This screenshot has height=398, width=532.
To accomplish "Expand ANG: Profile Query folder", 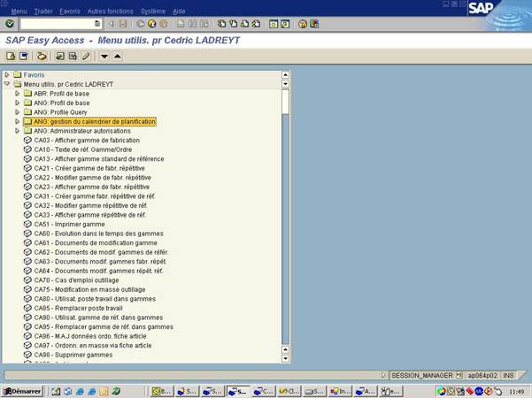I will click(18, 111).
